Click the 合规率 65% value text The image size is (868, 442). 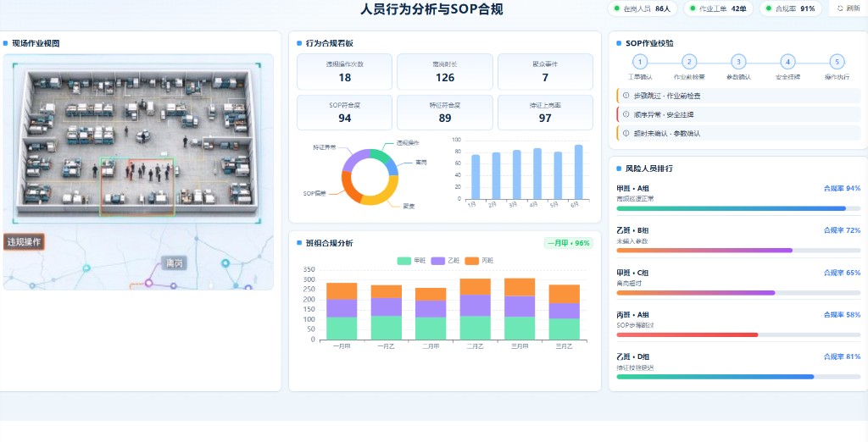pos(842,273)
